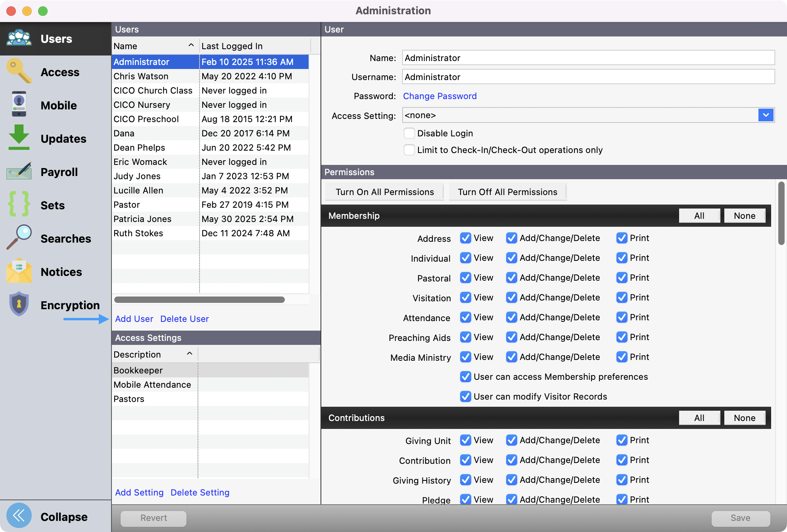Click the Change Password link
The width and height of the screenshot is (787, 532).
coord(440,96)
